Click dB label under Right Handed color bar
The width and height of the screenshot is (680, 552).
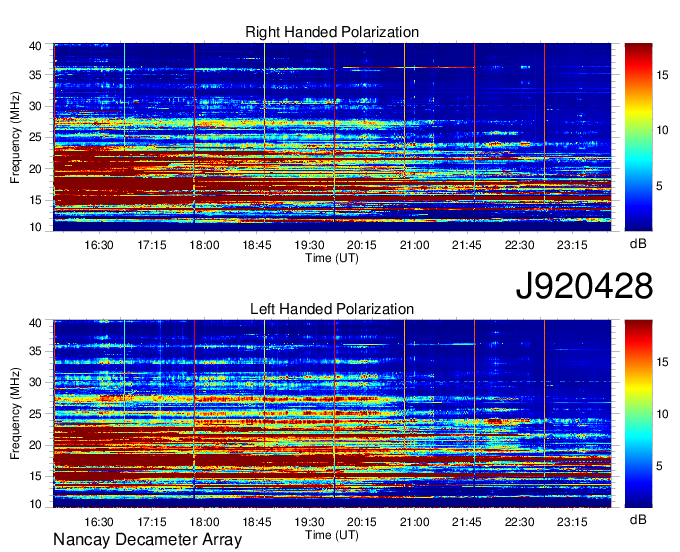click(x=638, y=243)
